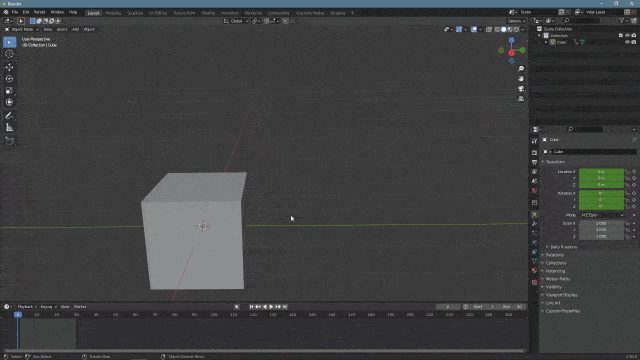Switch to Solid viewport shading
Image resolution: width=640 pixels, height=360 pixels.
(x=504, y=29)
